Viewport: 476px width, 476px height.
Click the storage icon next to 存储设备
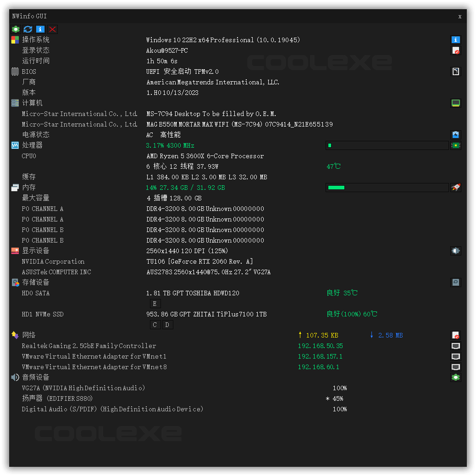[x=455, y=282]
